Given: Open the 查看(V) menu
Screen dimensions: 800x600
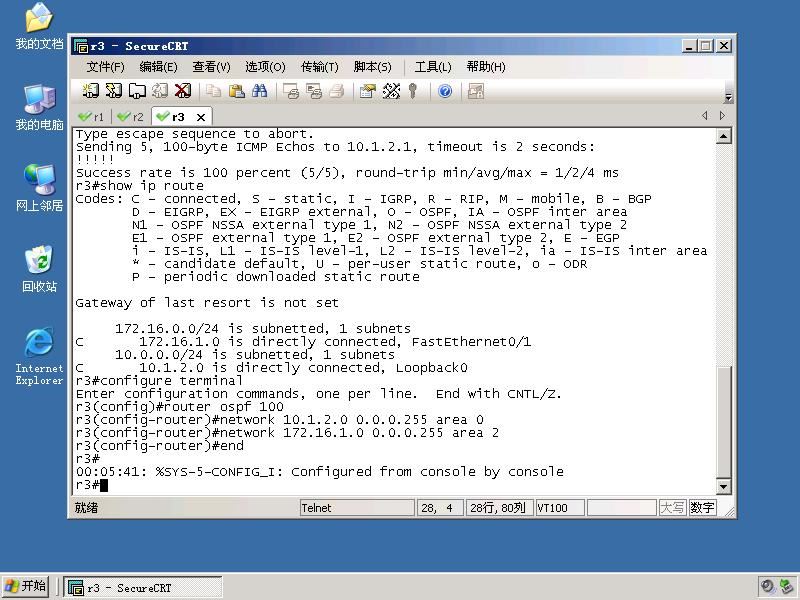Looking at the screenshot, I should (x=211, y=67).
